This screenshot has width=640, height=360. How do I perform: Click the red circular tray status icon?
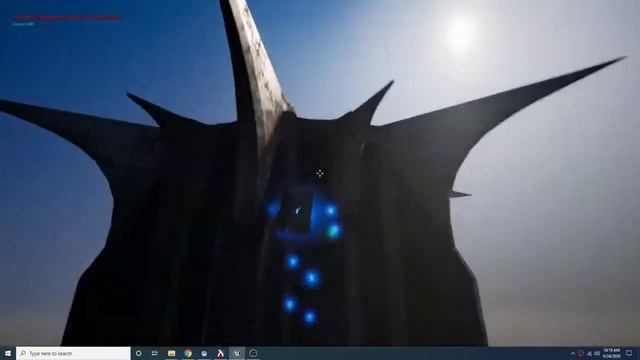click(x=580, y=353)
